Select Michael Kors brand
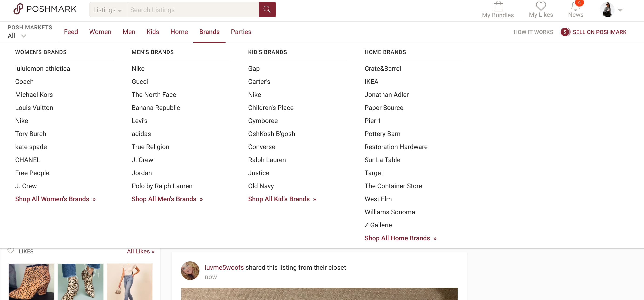This screenshot has height=300, width=644. [x=34, y=95]
